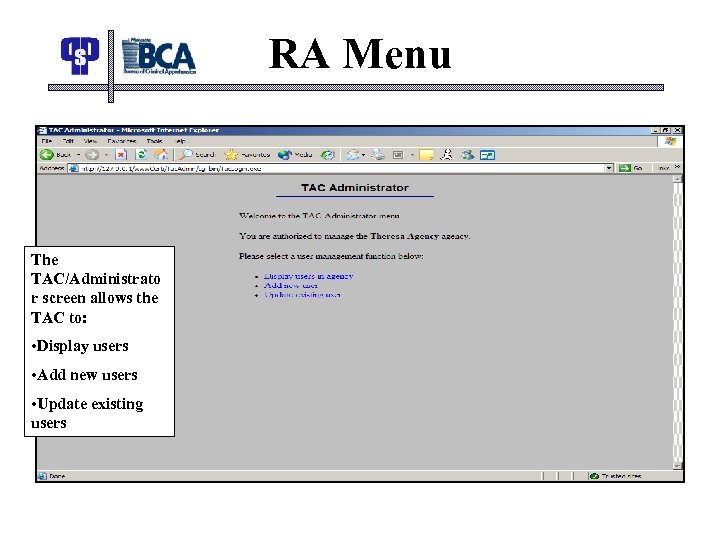This screenshot has width=720, height=540.
Task: Open the Add new user link
Action: [290, 285]
